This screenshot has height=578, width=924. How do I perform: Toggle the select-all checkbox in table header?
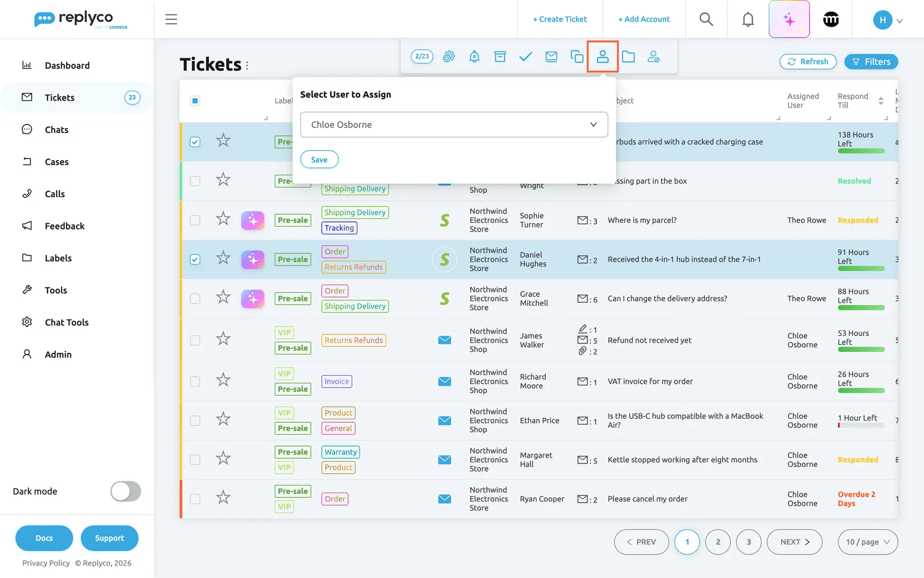[195, 101]
